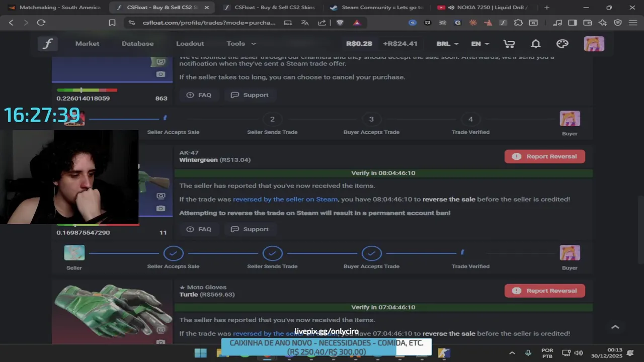This screenshot has height=362, width=644.
Task: Open the notifications bell
Action: pyautogui.click(x=535, y=44)
